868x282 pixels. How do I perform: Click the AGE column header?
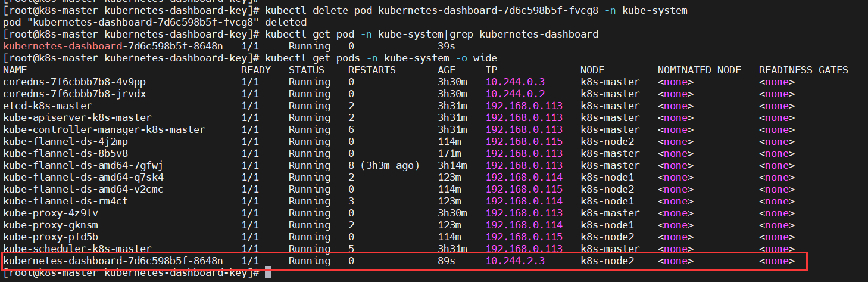[447, 70]
